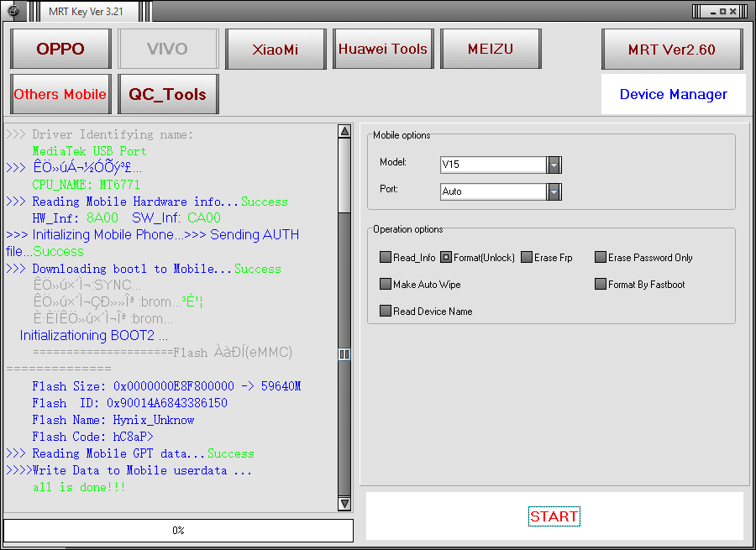Enable Format By Fastboot checkbox
This screenshot has width=756, height=550.
coord(601,284)
